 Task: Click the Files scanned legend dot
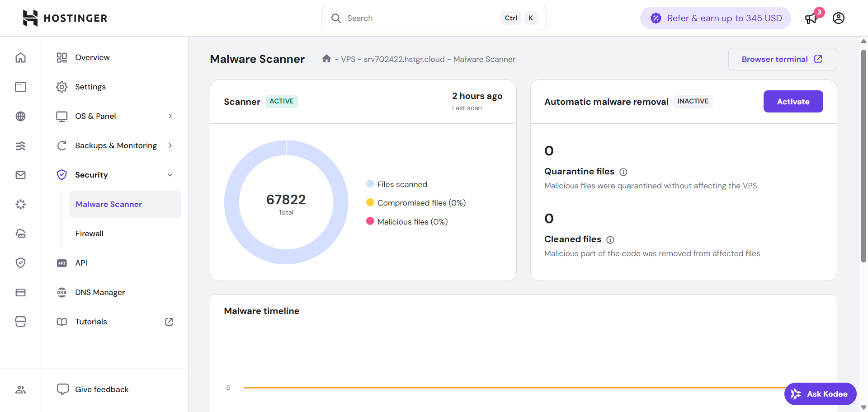(x=370, y=183)
